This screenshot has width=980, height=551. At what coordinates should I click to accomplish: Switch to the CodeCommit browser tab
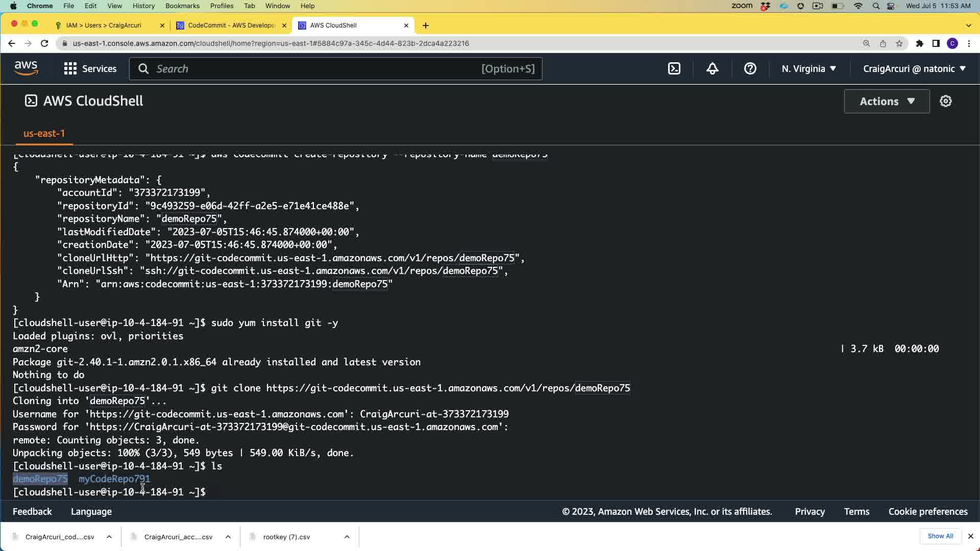click(x=231, y=25)
